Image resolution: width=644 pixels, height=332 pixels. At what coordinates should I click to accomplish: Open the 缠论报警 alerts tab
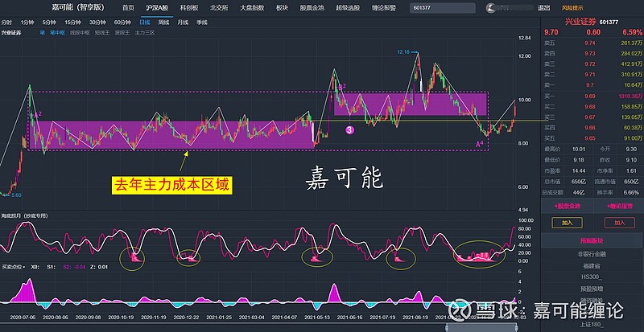pos(384,8)
